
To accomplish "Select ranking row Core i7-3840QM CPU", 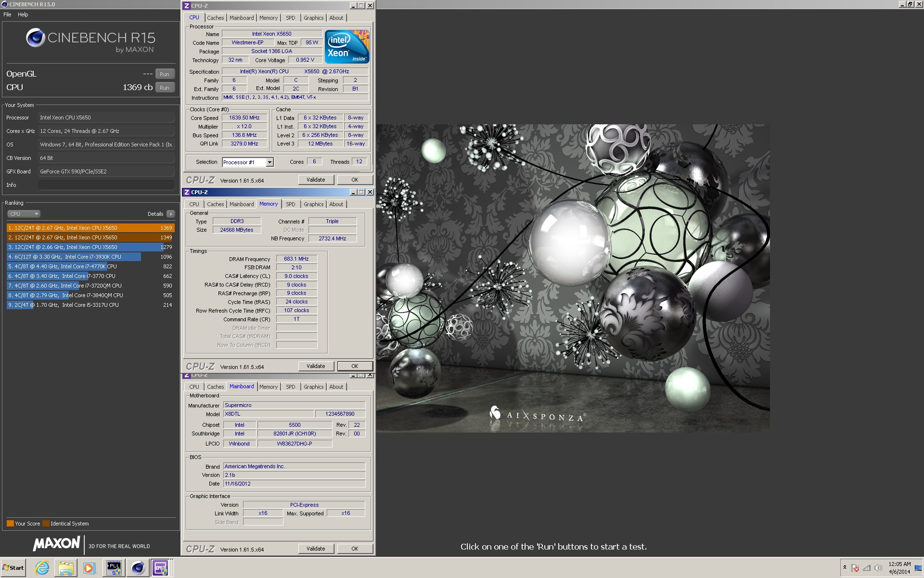I will [90, 295].
